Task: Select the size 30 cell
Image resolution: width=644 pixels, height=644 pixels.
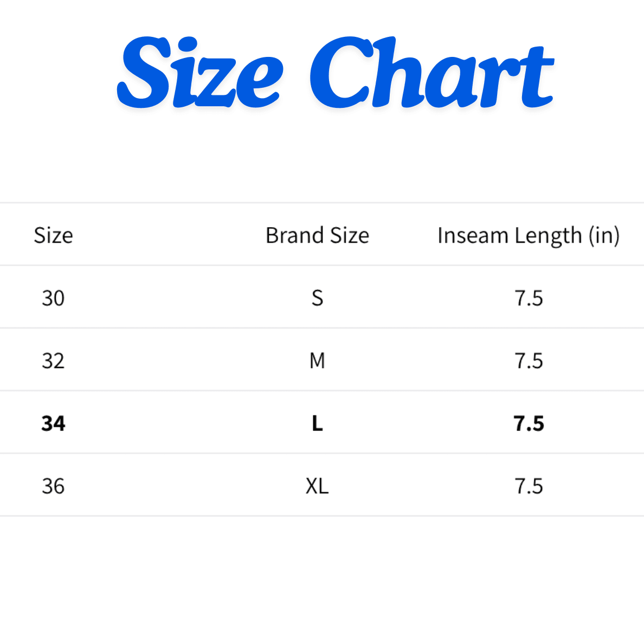Action: [53, 298]
